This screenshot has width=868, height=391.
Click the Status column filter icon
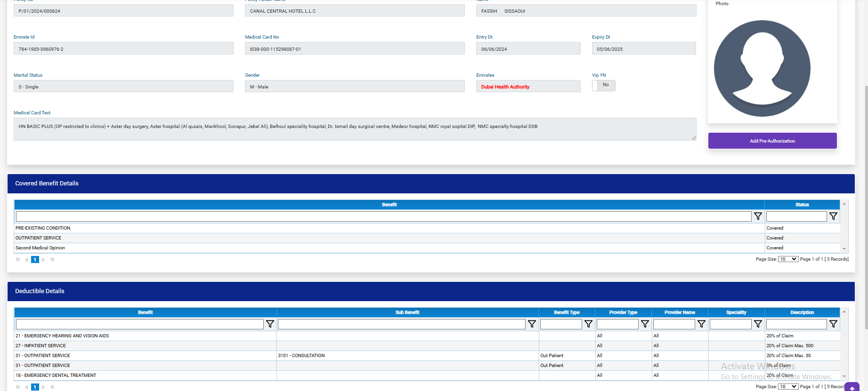tap(833, 216)
